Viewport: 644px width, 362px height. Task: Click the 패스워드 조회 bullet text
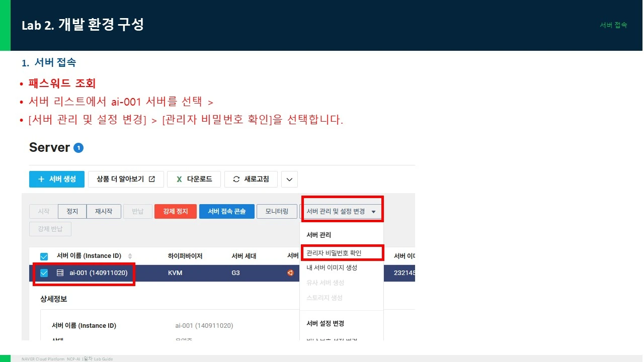tap(62, 83)
